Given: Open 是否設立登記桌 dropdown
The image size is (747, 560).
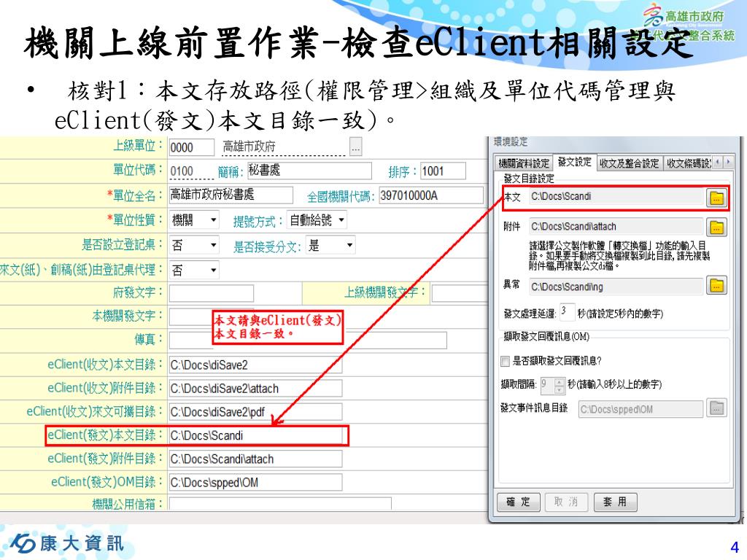Looking at the screenshot, I should [x=194, y=245].
